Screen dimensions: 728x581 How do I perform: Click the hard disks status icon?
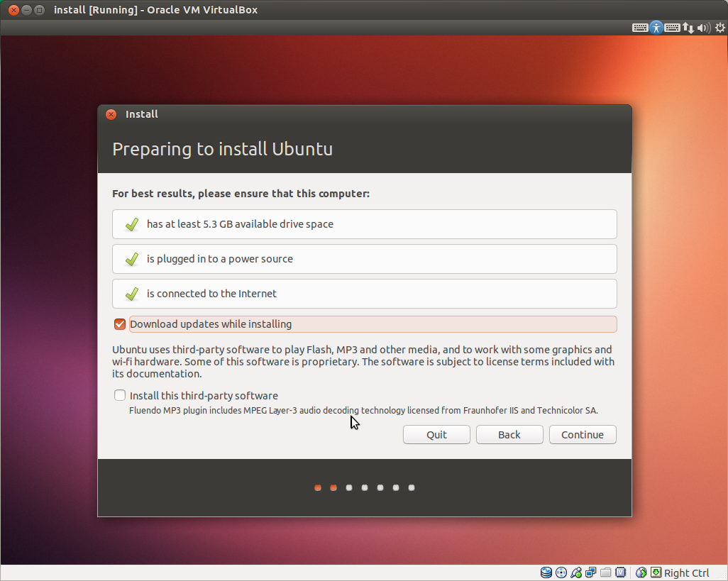click(x=546, y=572)
